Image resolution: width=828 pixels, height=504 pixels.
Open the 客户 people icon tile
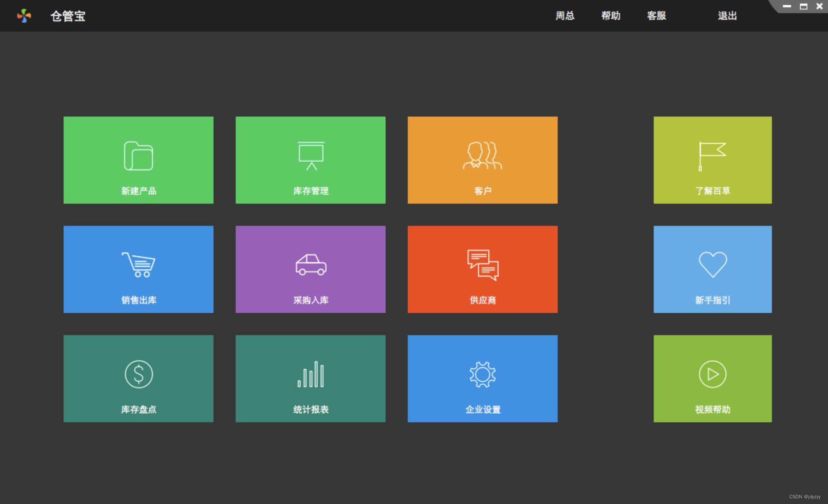(483, 156)
